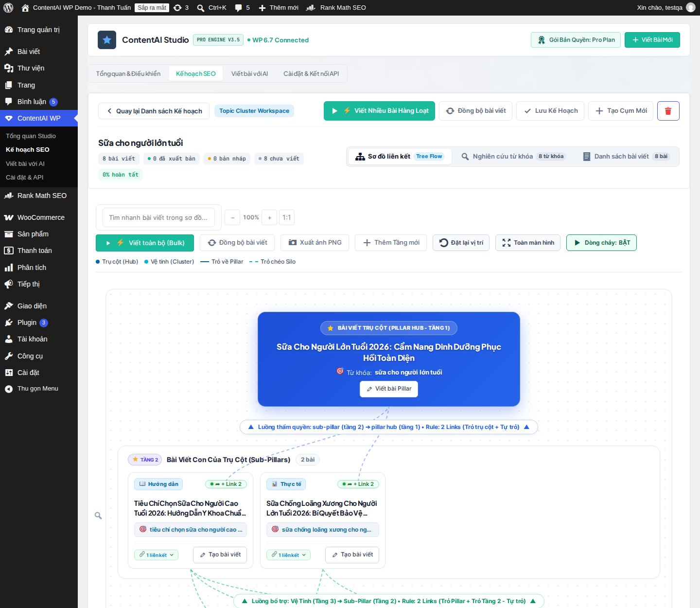Viewport: 700px width, 608px height.
Task: Expand the 1 liên kết dropdown under Hướng dẫn card
Action: coord(157,555)
